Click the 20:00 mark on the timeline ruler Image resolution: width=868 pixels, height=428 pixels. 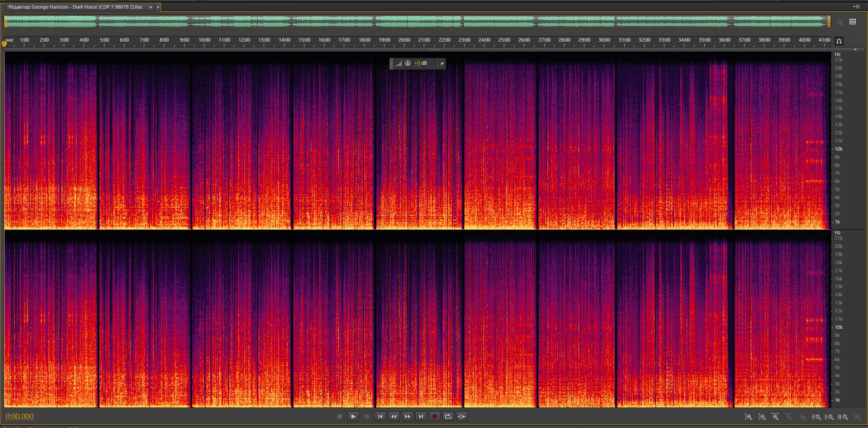(x=404, y=40)
